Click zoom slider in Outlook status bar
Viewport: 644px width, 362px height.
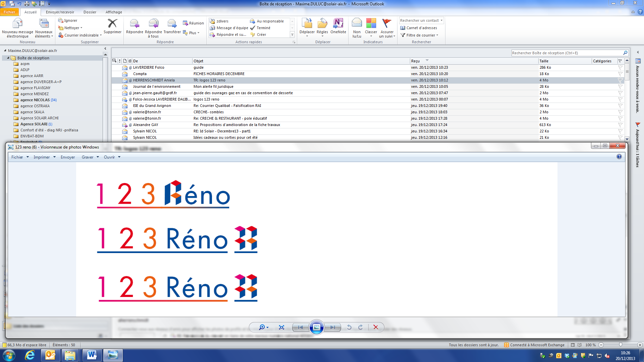[x=621, y=345]
